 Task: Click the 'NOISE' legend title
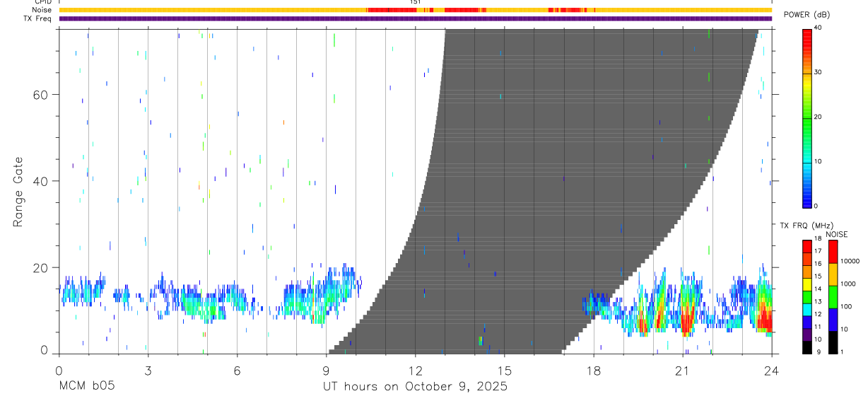(836, 234)
